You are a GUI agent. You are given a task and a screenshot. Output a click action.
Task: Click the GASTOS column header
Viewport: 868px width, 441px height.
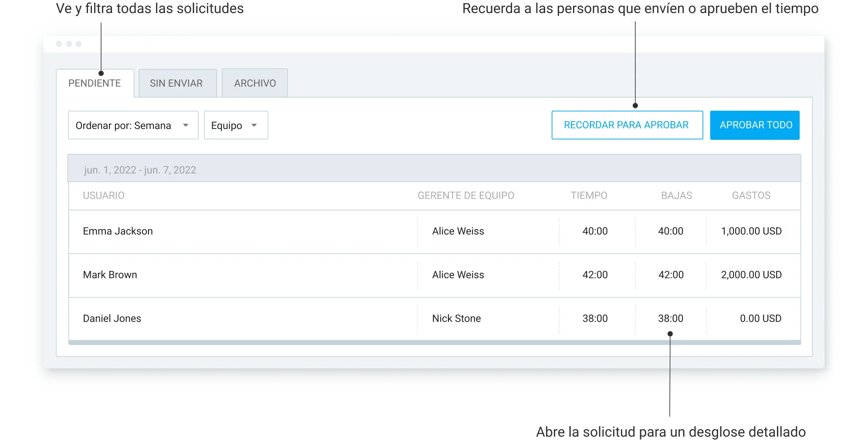(751, 195)
